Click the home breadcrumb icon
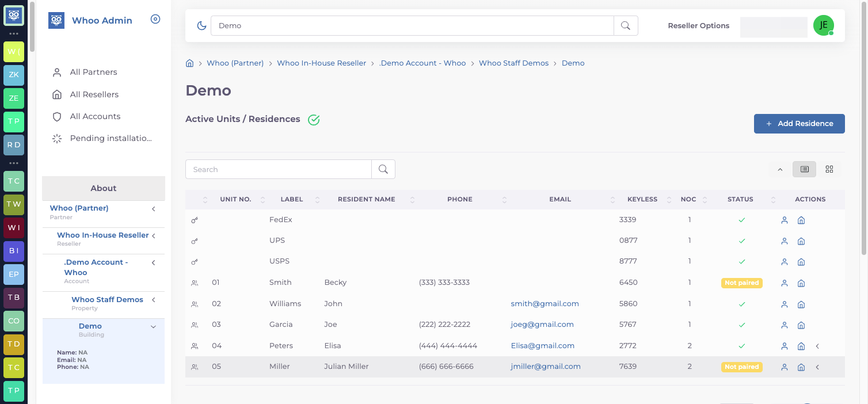The width and height of the screenshot is (868, 404). [189, 63]
